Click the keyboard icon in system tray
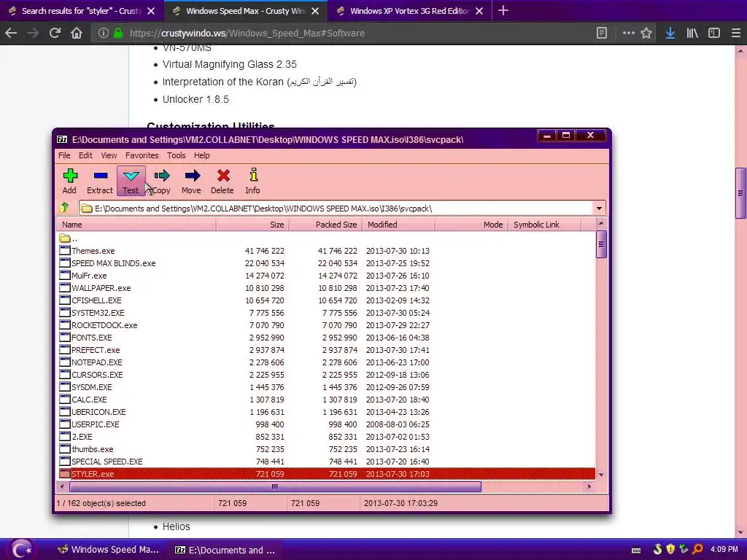The image size is (747, 560). click(x=636, y=550)
